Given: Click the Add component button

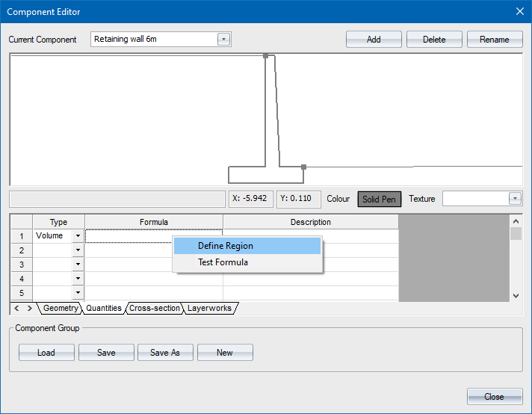Looking at the screenshot, I should click(374, 40).
